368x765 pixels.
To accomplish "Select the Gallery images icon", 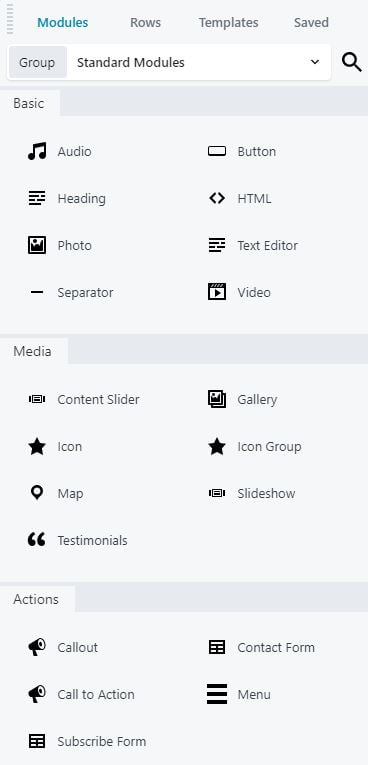I will click(217, 399).
